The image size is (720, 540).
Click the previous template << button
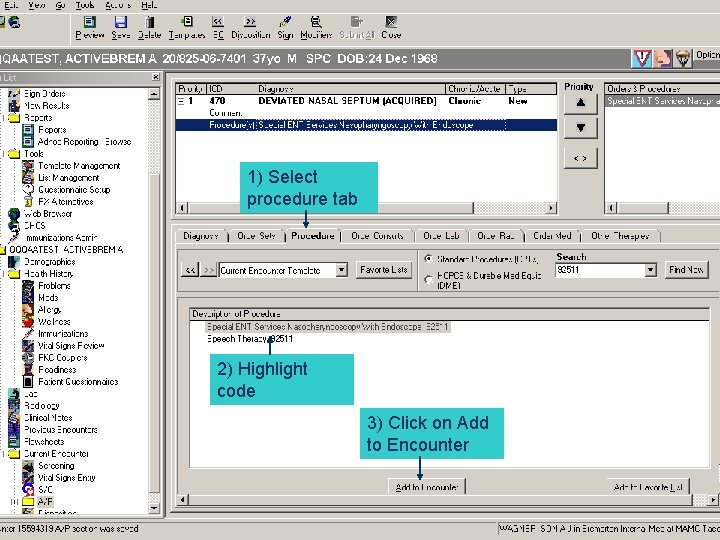190,270
